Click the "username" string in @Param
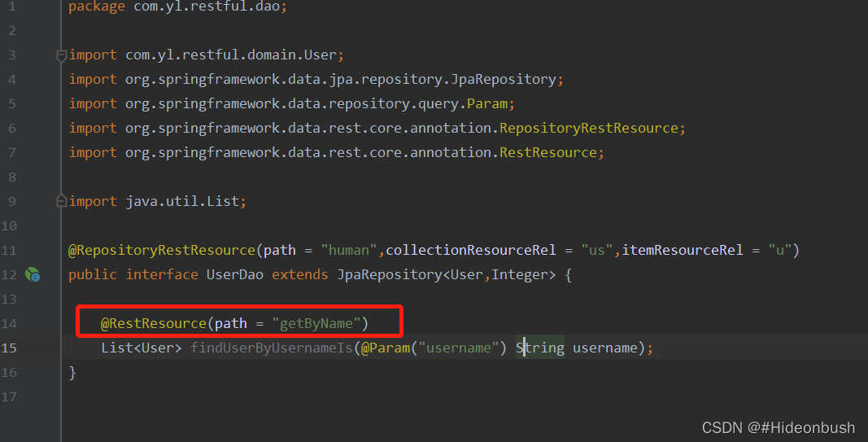This screenshot has height=442, width=868. tap(458, 348)
